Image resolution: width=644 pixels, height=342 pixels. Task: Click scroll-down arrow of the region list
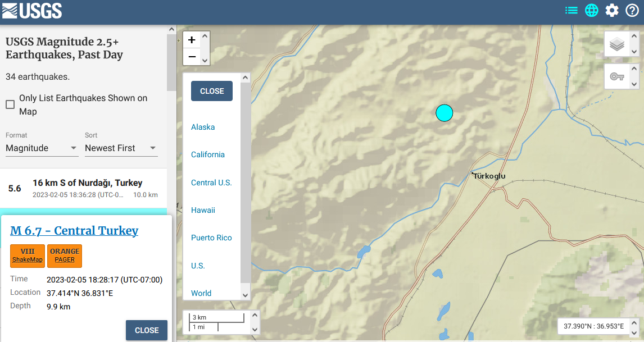[245, 295]
